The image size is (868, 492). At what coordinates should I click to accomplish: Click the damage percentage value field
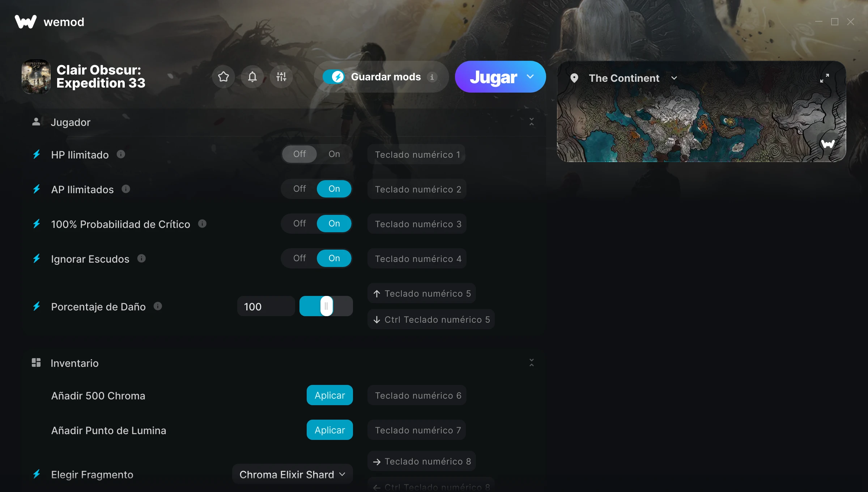pos(266,306)
